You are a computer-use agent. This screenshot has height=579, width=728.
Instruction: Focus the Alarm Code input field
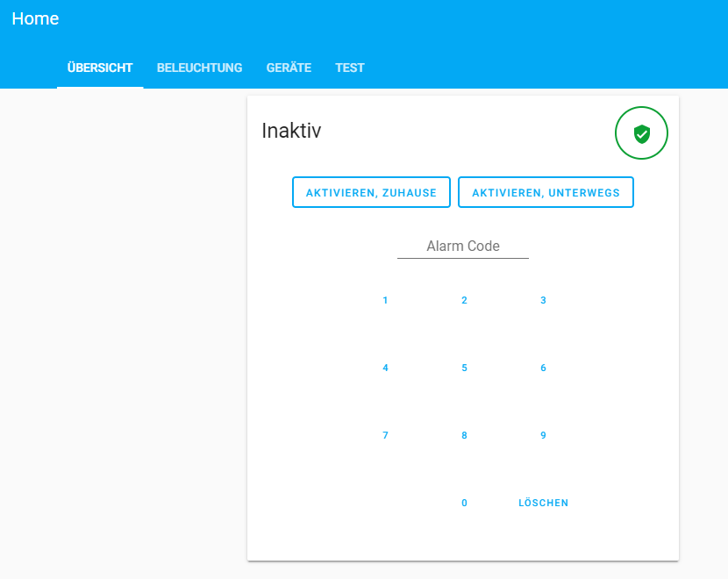point(463,247)
